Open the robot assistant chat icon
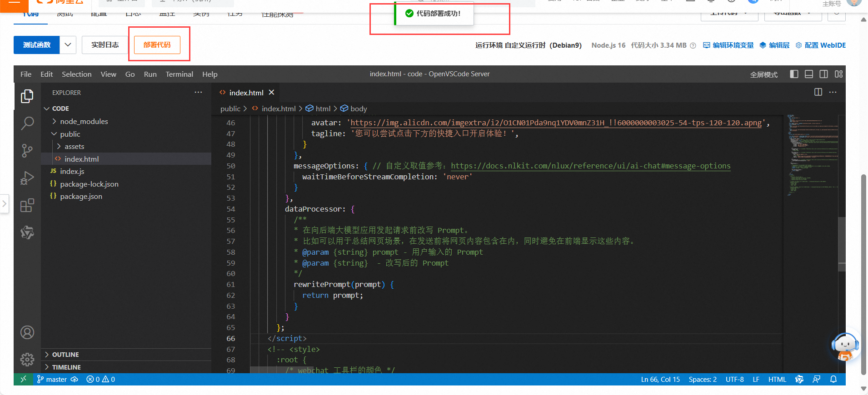The width and height of the screenshot is (868, 395). (845, 346)
